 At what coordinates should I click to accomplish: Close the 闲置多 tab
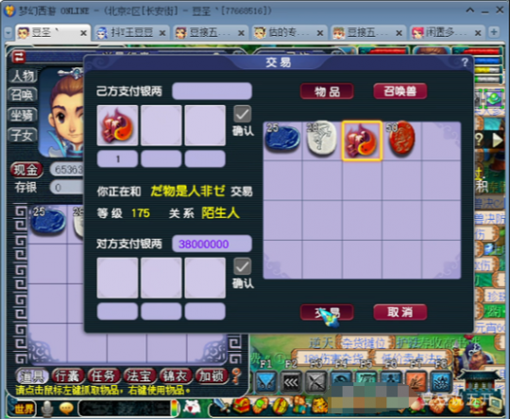point(478,33)
